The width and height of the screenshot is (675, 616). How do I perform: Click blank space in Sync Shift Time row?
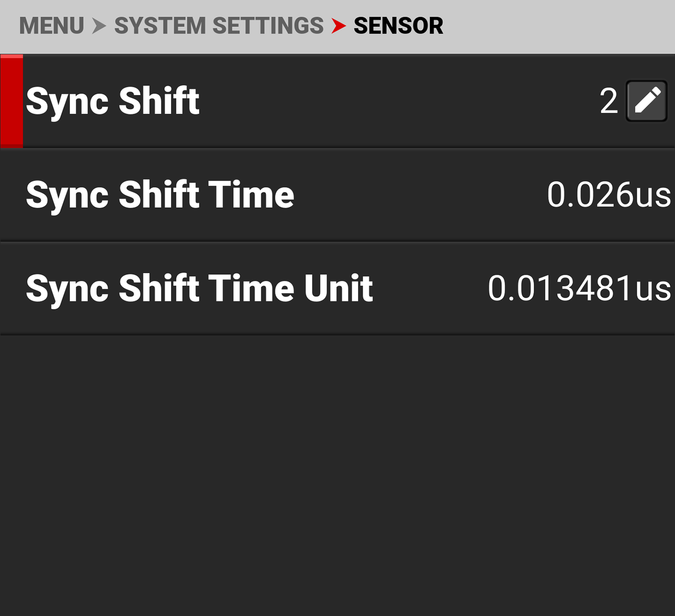pos(418,195)
